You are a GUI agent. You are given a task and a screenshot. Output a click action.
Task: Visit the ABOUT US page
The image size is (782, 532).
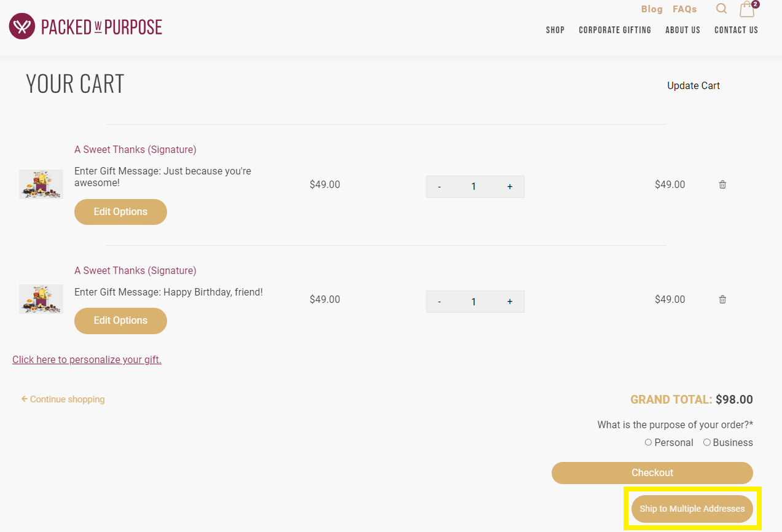click(682, 29)
